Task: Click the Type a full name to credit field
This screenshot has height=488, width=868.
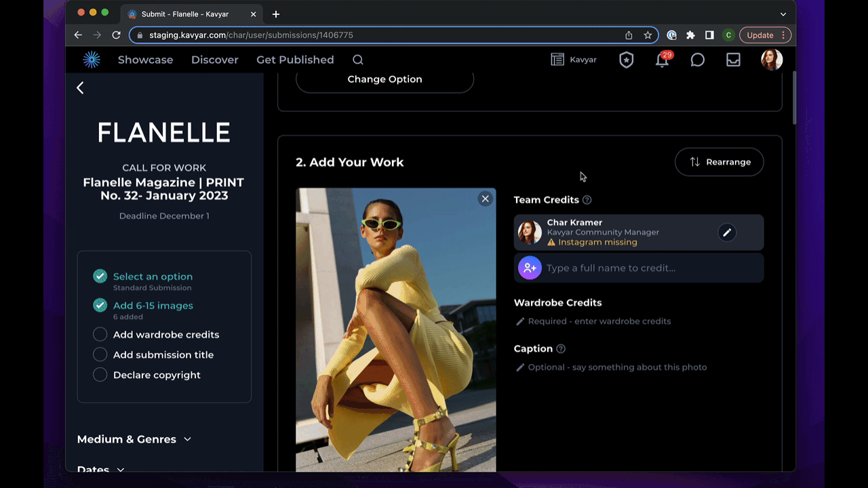Action: [639, 268]
